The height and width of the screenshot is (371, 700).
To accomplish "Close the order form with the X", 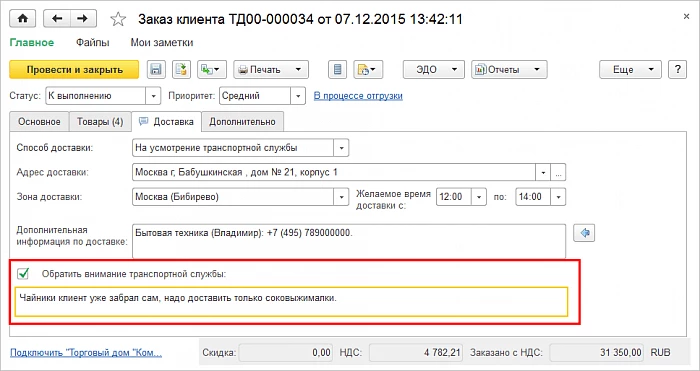I will tap(687, 17).
